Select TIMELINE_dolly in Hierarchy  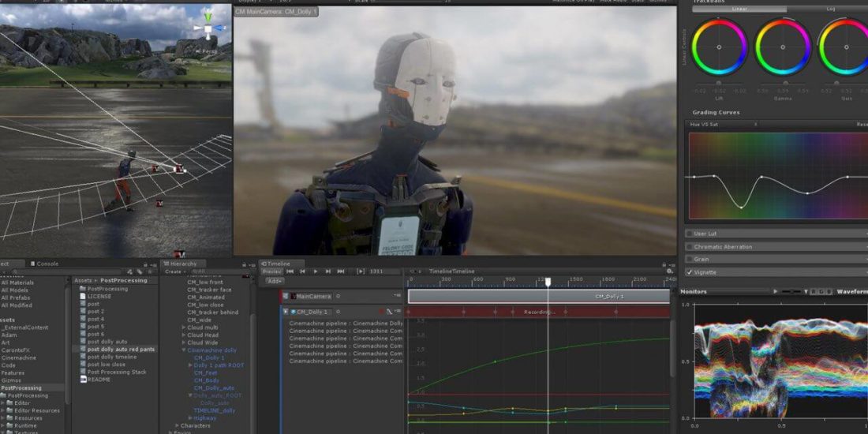click(214, 411)
